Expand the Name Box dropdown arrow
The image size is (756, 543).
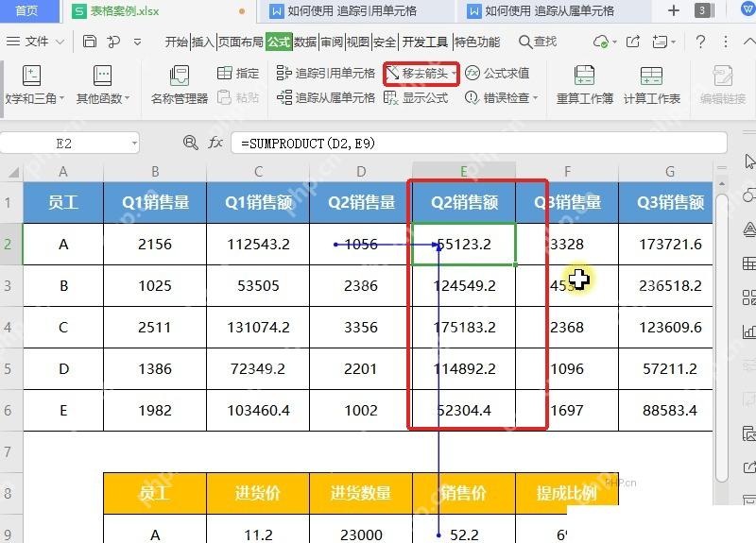point(134,144)
